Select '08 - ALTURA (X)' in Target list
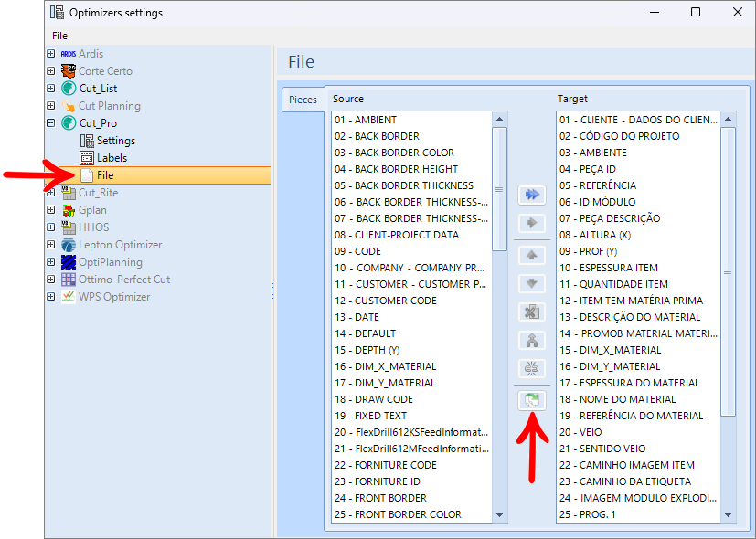 coord(638,235)
